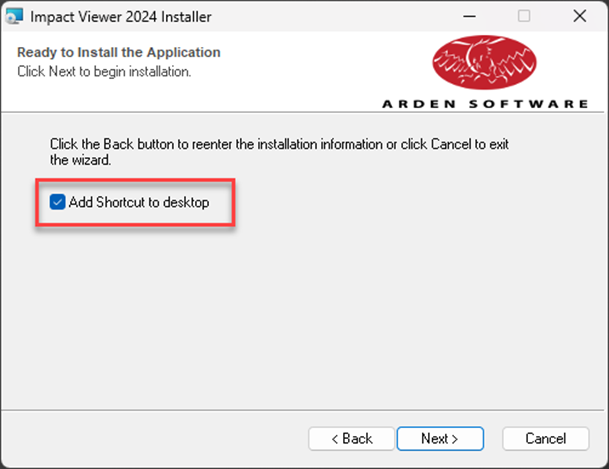Image resolution: width=609 pixels, height=469 pixels.
Task: Click the "Ready to Install the Application" heading
Action: point(119,52)
